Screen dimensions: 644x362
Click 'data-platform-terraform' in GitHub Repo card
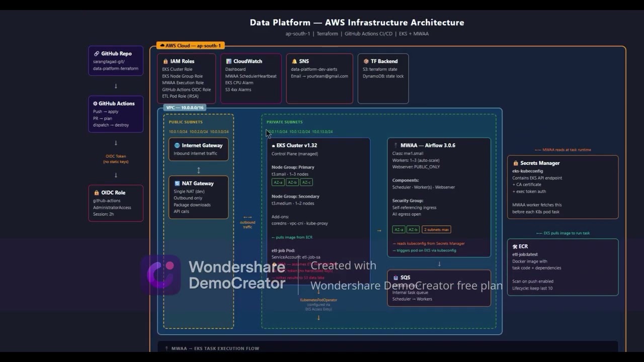[x=116, y=68]
